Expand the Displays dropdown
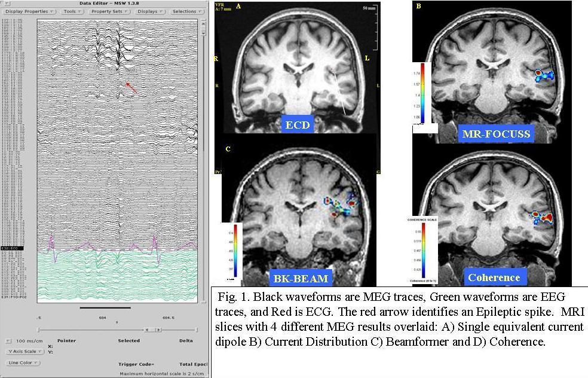 pos(150,11)
